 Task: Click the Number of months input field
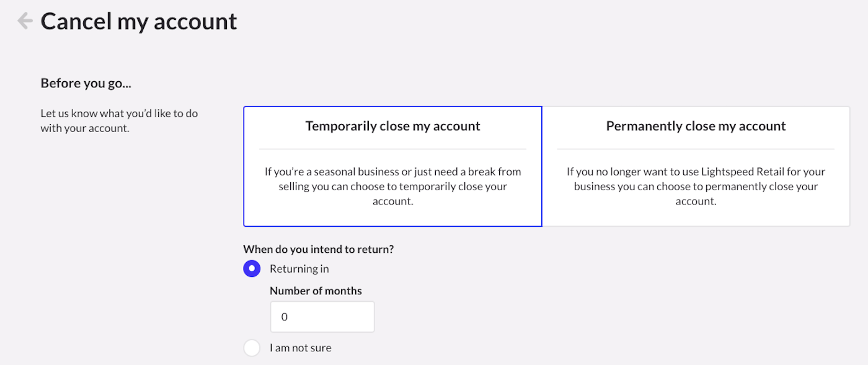322,317
